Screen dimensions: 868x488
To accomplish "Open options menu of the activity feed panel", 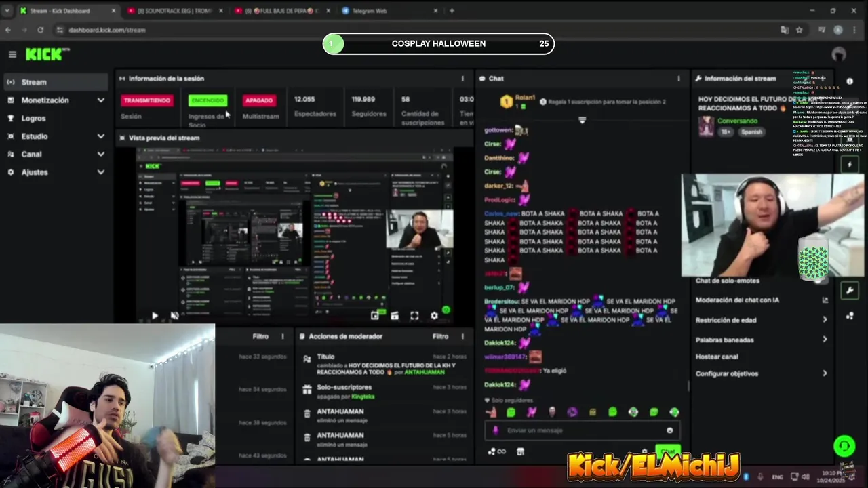I will pos(283,336).
